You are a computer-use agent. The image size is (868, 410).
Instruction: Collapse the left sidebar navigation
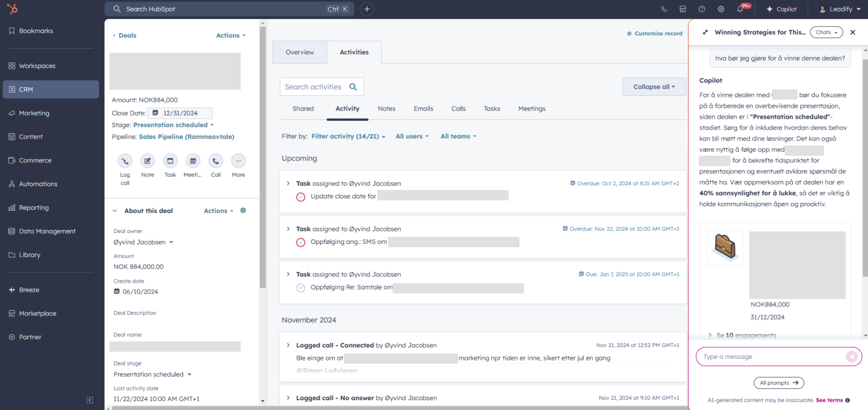pos(90,400)
